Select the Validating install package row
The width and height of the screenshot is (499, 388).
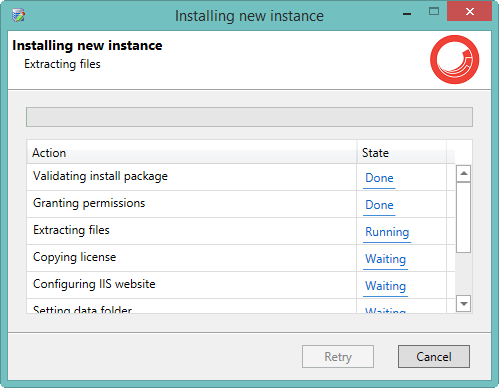(x=241, y=177)
